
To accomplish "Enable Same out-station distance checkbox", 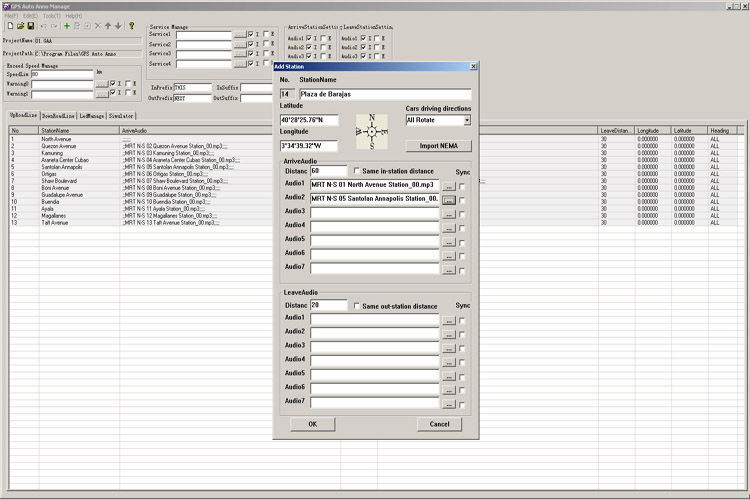I will [x=356, y=306].
